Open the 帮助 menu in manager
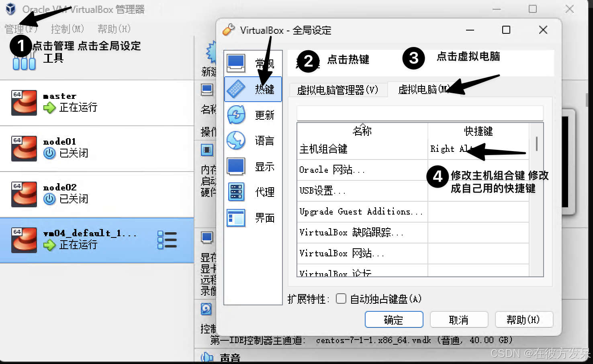The width and height of the screenshot is (593, 364). tap(114, 29)
